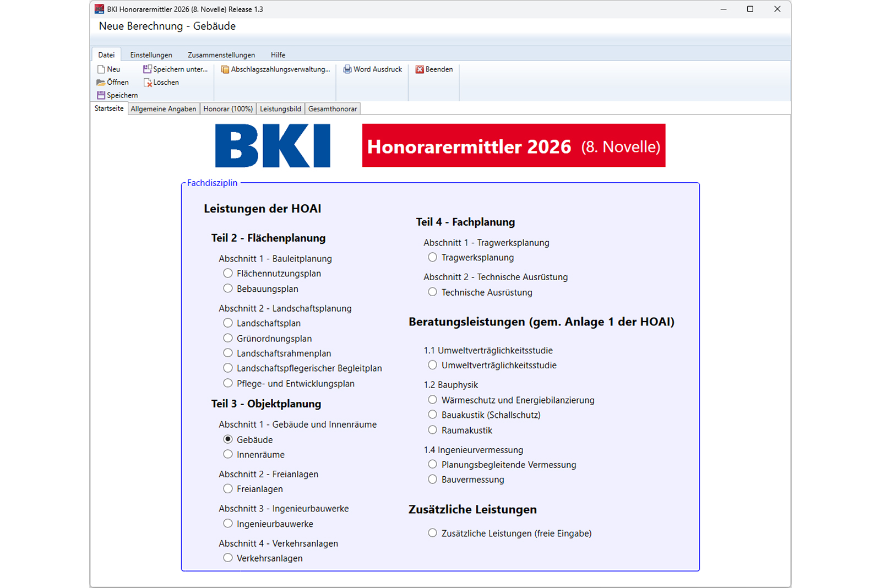Select the Bauvermessung radio button
The width and height of the screenshot is (881, 588).
click(433, 480)
